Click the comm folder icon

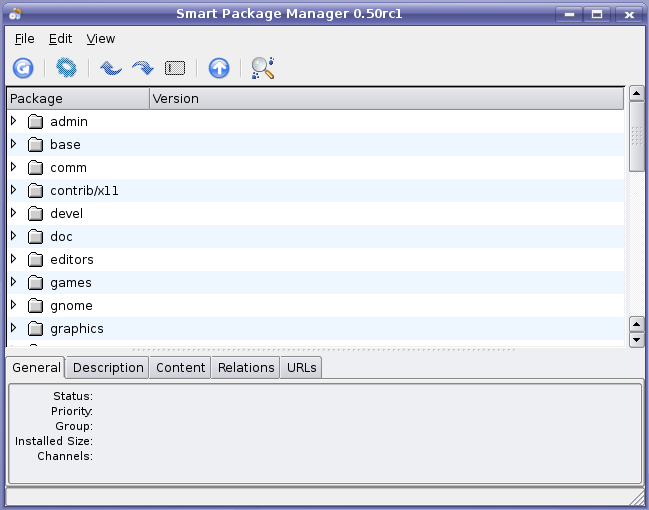pos(36,168)
